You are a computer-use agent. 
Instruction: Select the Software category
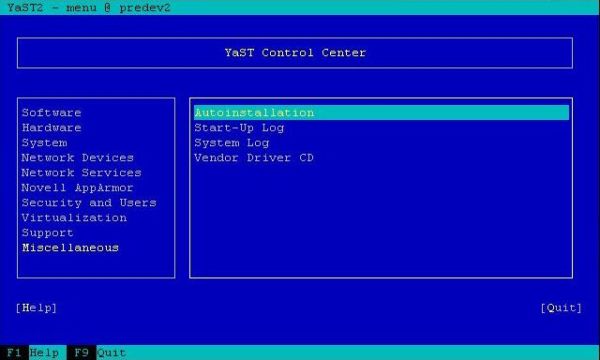pyautogui.click(x=51, y=113)
